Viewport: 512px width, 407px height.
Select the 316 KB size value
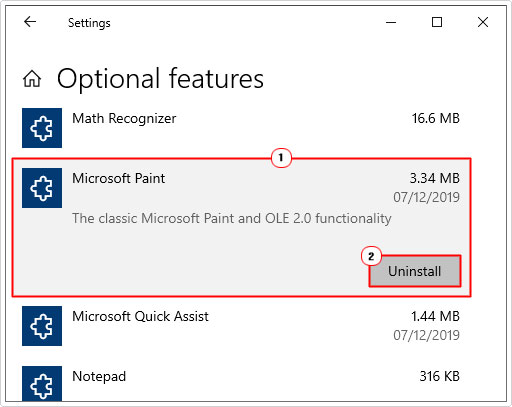(439, 376)
